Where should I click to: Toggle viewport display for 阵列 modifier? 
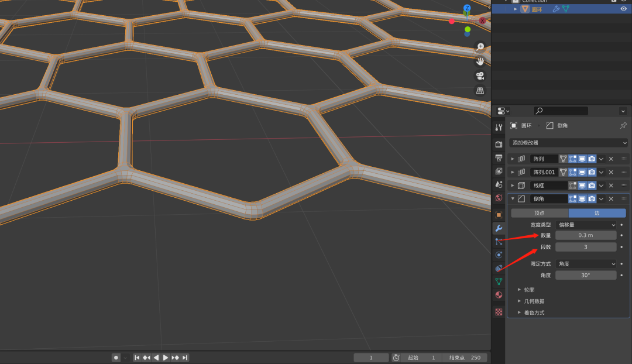582,159
